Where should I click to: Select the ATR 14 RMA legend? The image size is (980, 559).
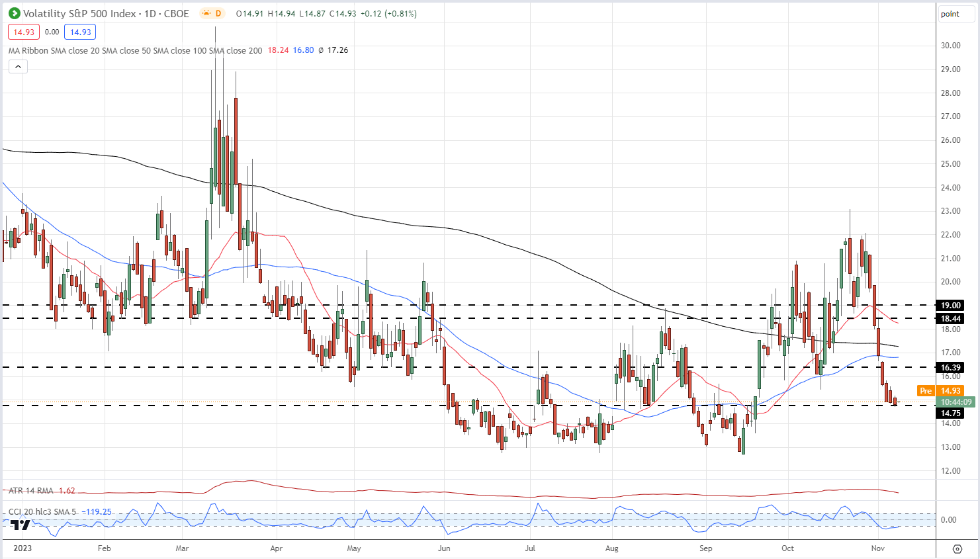[x=31, y=491]
